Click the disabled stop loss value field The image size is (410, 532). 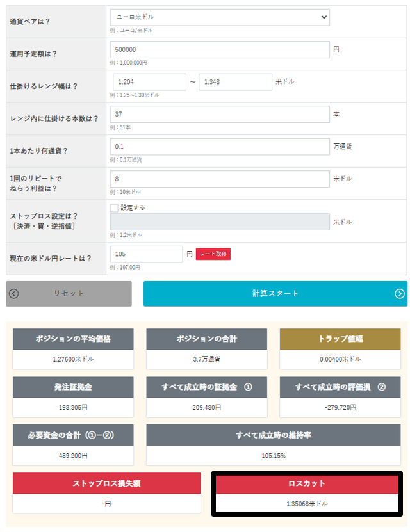tap(220, 222)
